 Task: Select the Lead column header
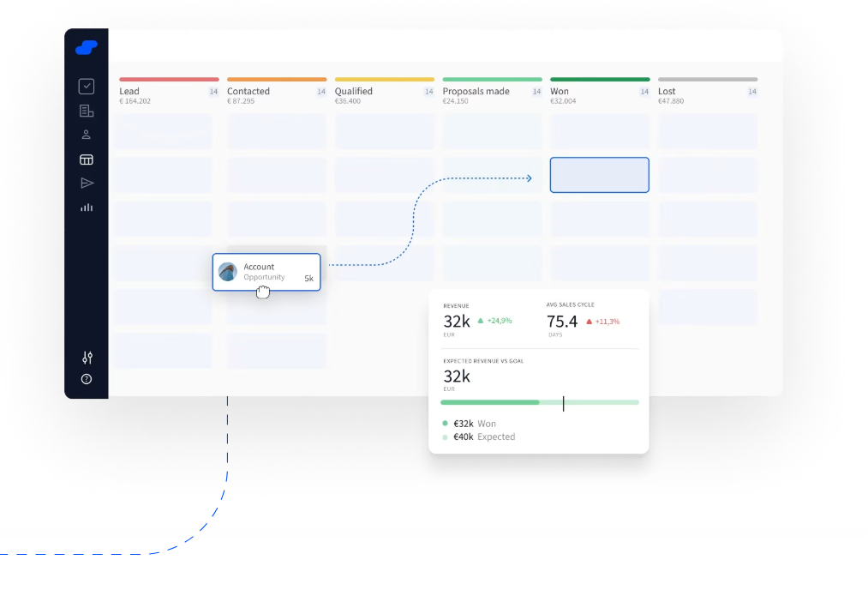[129, 91]
